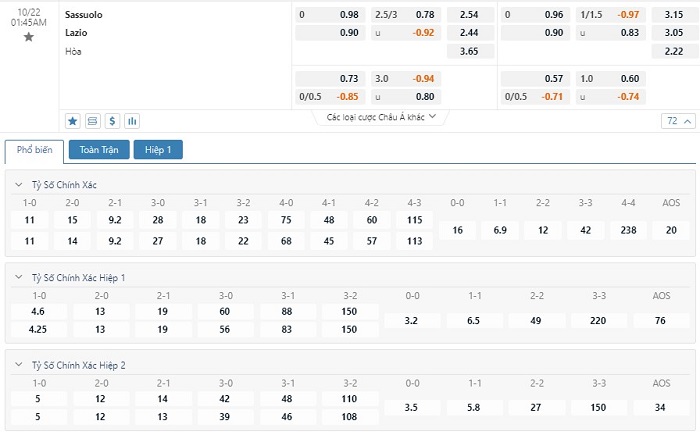Switch to the Hiệp 1 tab
The height and width of the screenshot is (435, 700).
[x=158, y=150]
